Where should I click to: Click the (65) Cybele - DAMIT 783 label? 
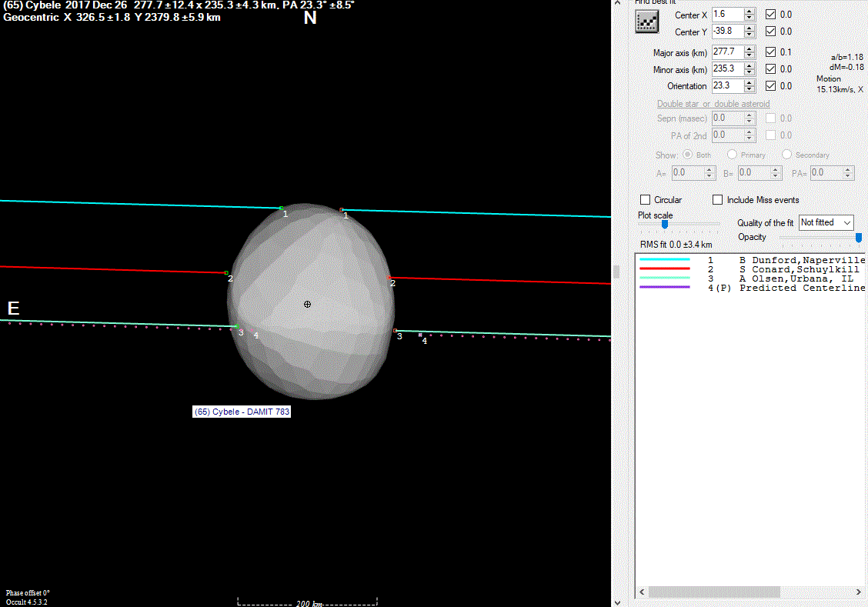pos(242,412)
